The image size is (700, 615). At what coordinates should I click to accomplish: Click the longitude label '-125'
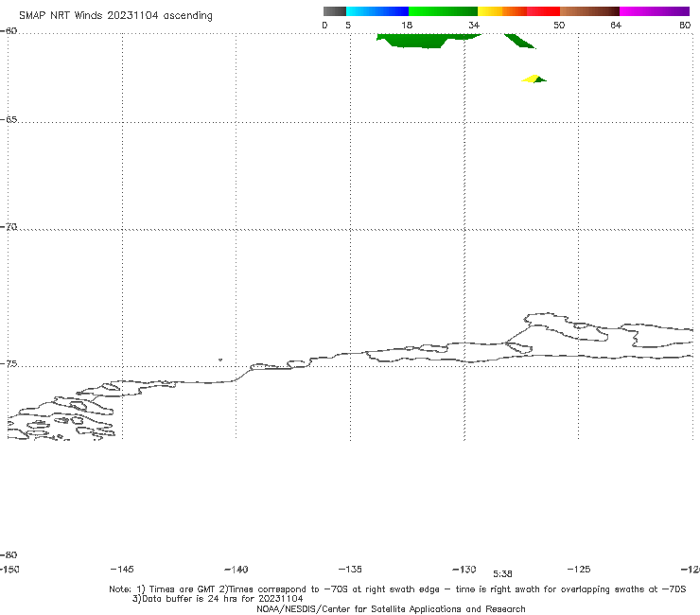[x=579, y=569]
